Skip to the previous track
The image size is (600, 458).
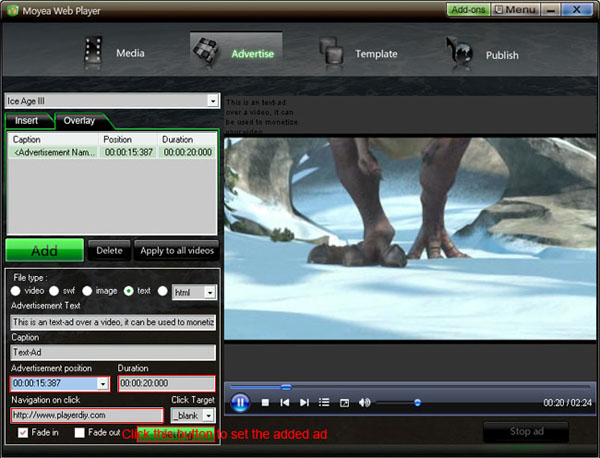[284, 403]
